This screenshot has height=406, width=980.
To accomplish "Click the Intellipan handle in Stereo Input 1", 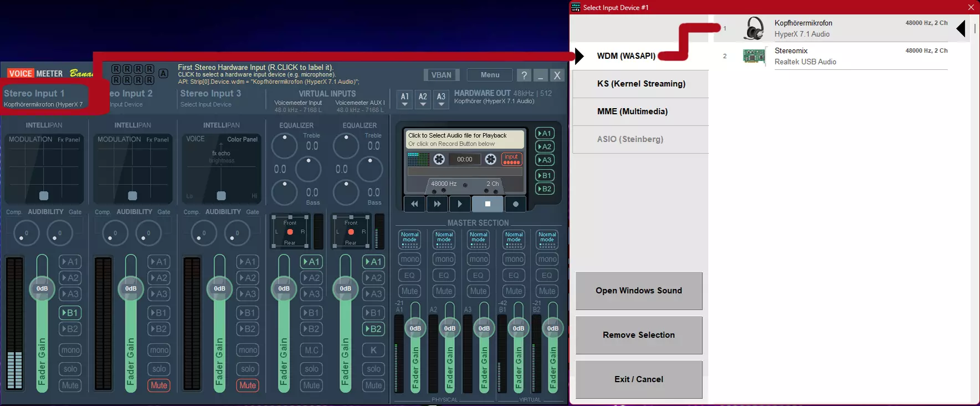I will (44, 195).
